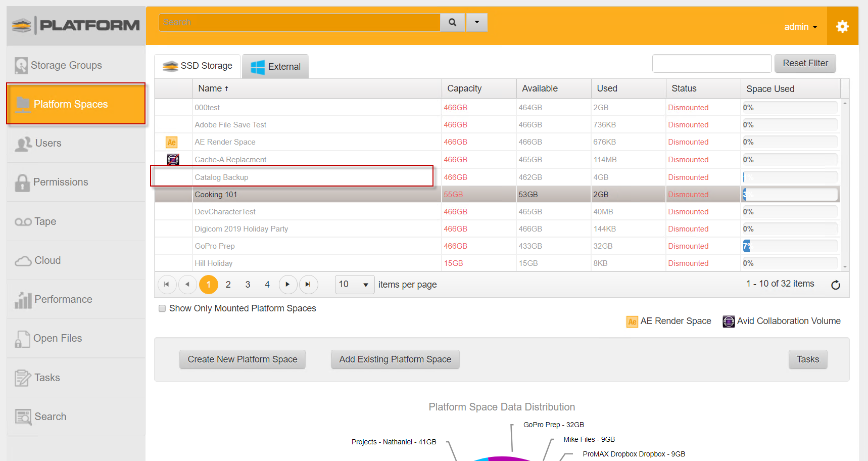Open the admin user dropdown
The image size is (868, 461).
[801, 27]
